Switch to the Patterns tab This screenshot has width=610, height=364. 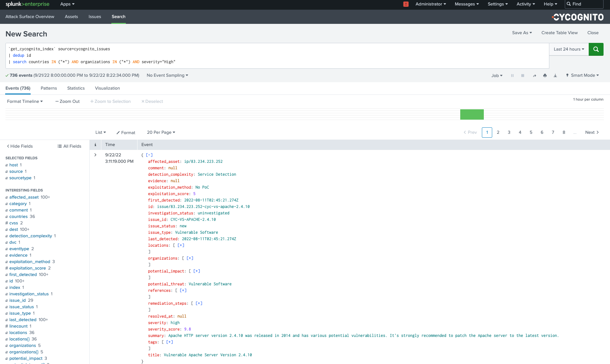point(49,88)
